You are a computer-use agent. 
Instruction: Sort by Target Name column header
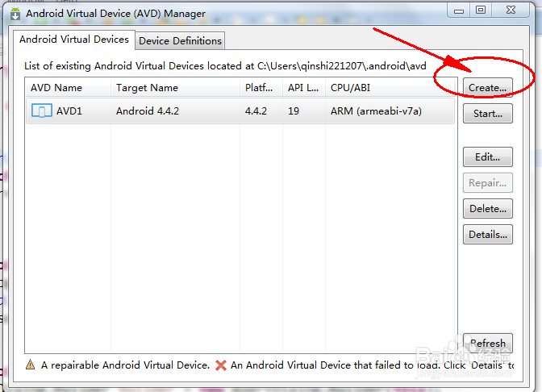[175, 88]
